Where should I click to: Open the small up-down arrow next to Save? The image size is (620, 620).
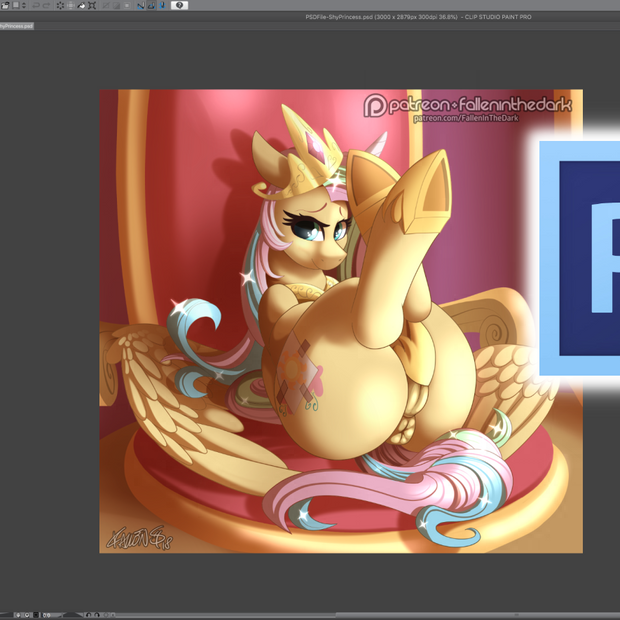24,5
